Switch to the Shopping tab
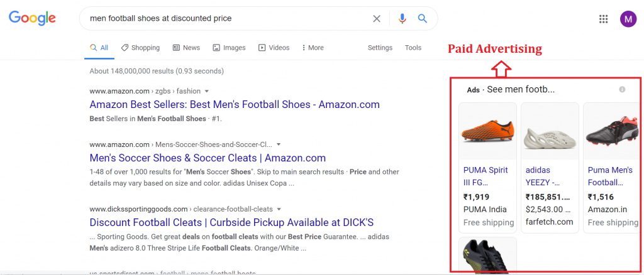 (140, 48)
